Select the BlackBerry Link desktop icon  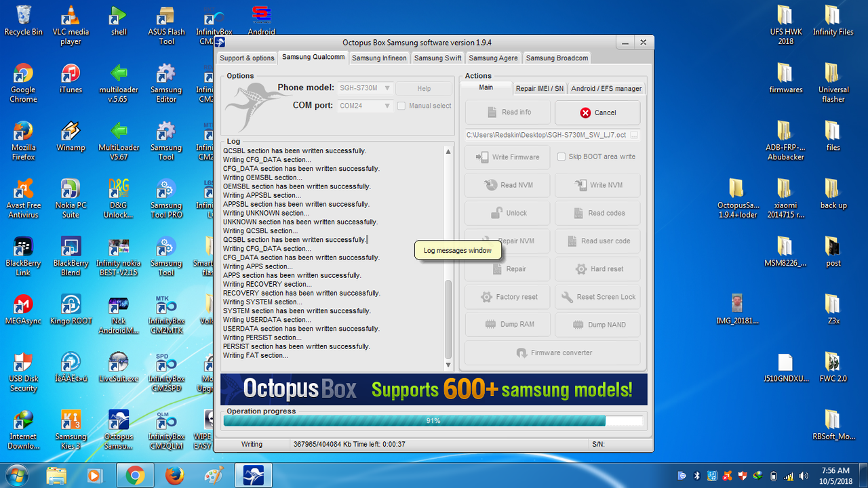(23, 256)
